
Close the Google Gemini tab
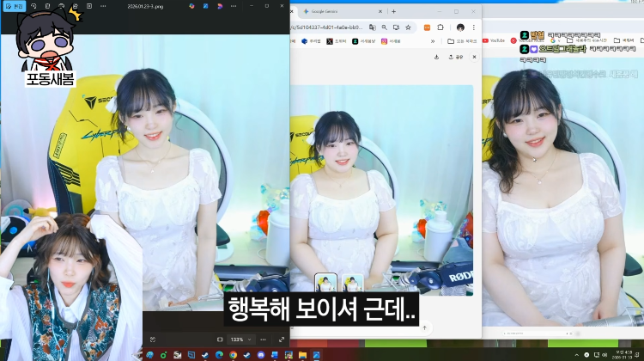point(380,11)
